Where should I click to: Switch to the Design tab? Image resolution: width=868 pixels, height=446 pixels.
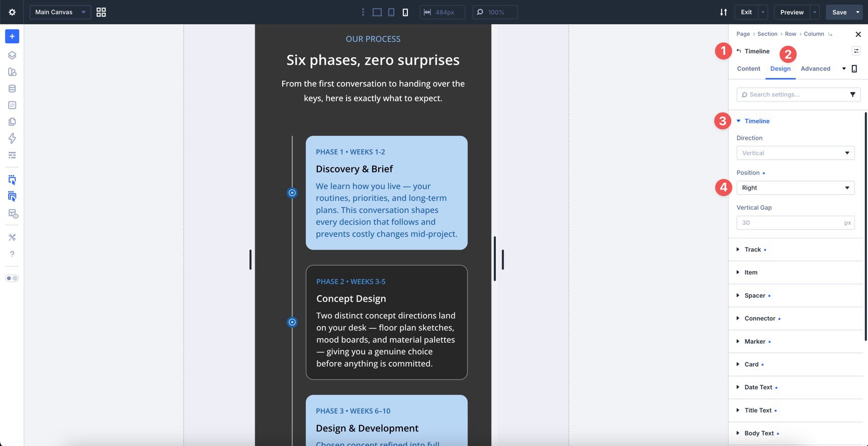[x=780, y=69]
